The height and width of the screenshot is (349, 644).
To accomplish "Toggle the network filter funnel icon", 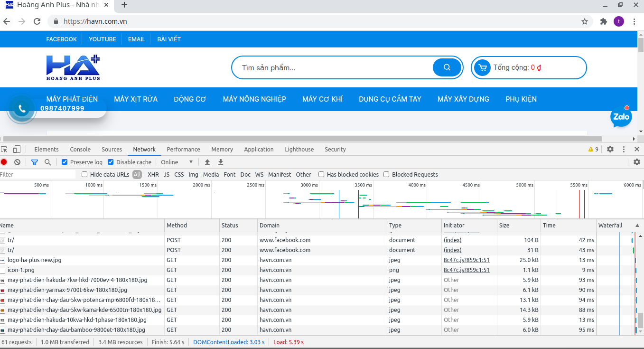I will (x=34, y=162).
